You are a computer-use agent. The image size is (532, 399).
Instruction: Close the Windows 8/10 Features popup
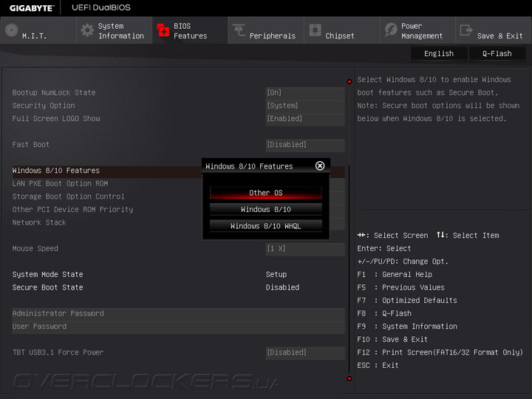[320, 166]
